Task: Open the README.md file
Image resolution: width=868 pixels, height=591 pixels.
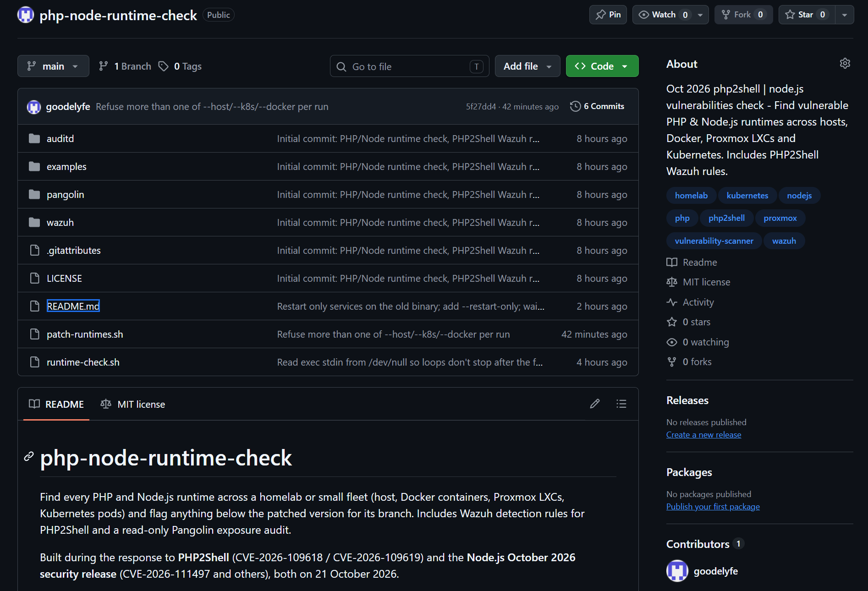Action: (x=73, y=306)
